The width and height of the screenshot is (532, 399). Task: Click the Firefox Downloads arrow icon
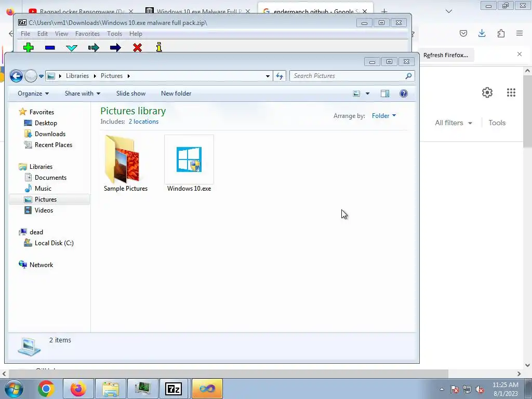pyautogui.click(x=482, y=33)
